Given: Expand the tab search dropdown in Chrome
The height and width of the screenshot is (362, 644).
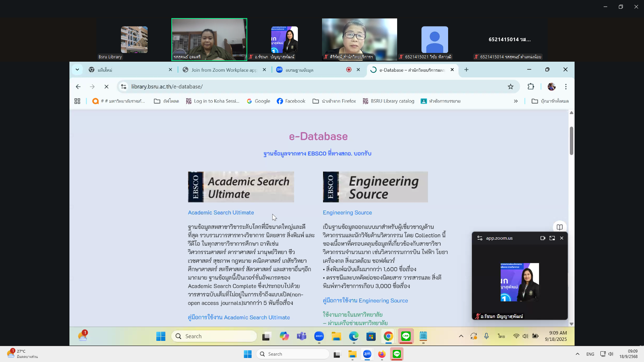Looking at the screenshot, I should (77, 70).
